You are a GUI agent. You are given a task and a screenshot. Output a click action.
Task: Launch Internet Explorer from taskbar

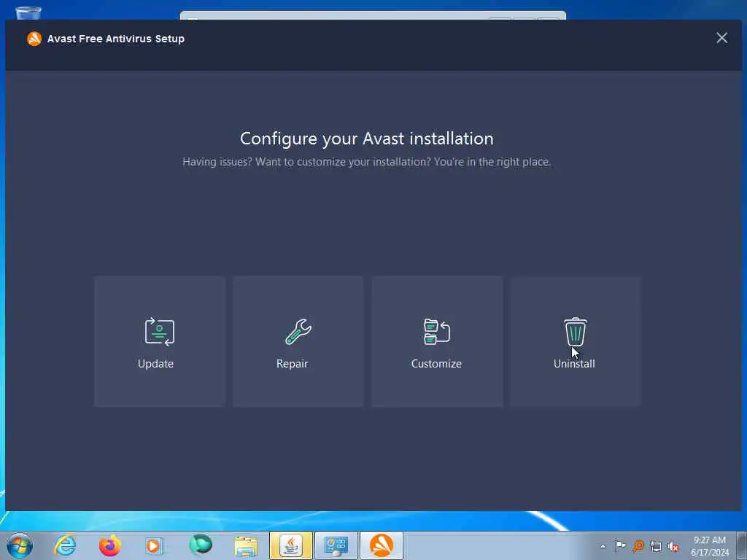click(65, 545)
